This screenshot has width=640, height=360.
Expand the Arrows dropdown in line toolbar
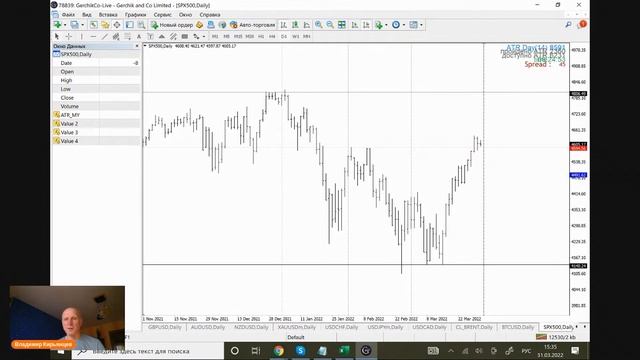point(204,36)
